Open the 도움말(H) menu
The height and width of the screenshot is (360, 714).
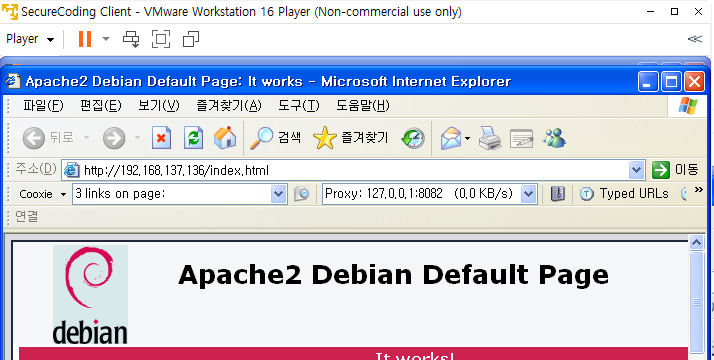(x=362, y=106)
